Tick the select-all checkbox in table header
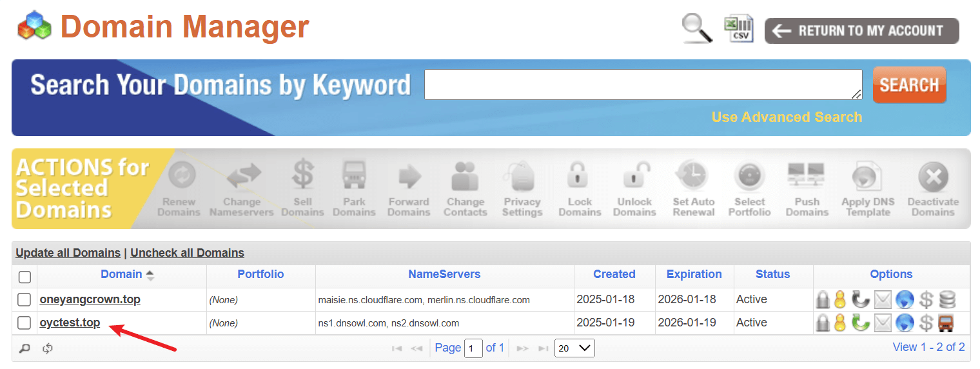The width and height of the screenshot is (980, 369). 24,277
